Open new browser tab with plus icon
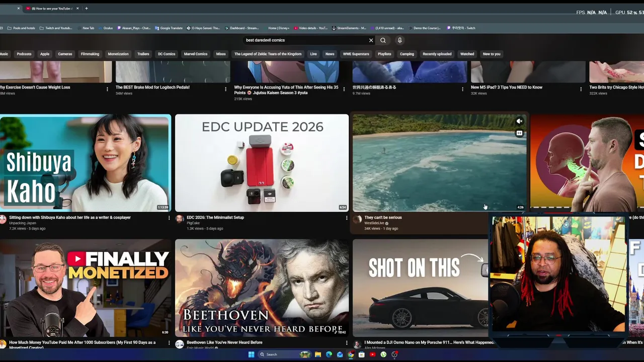This screenshot has width=644, height=362. (x=86, y=8)
